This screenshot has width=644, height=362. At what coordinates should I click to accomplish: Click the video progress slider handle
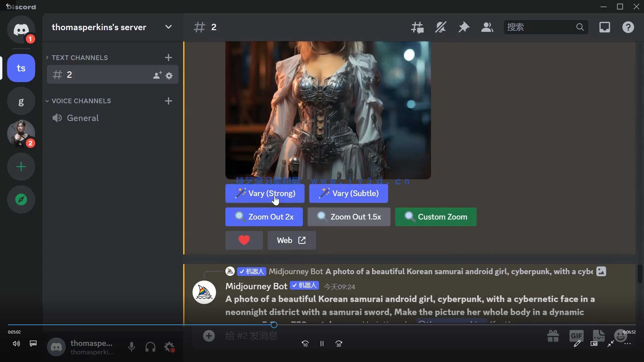coord(274,324)
